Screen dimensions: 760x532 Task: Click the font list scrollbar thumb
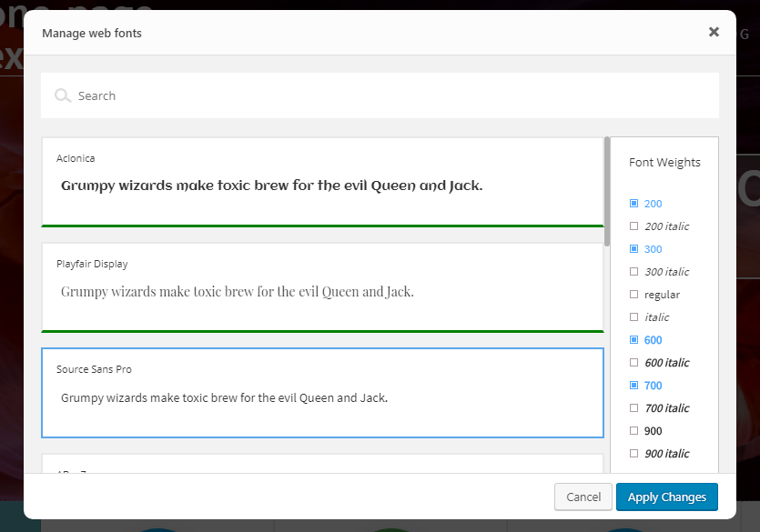[607, 191]
